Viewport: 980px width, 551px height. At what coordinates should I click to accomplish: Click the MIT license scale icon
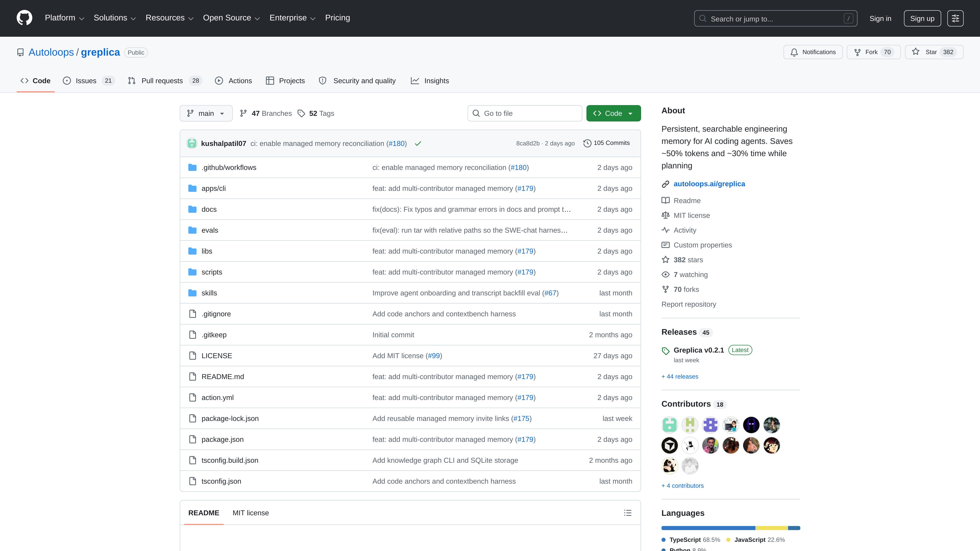coord(665,215)
